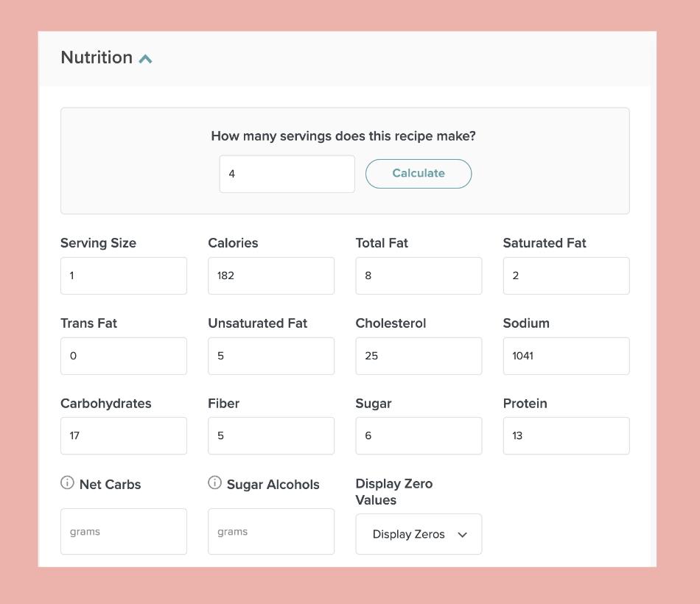Click the servings count input field
700x604 pixels.
click(287, 174)
